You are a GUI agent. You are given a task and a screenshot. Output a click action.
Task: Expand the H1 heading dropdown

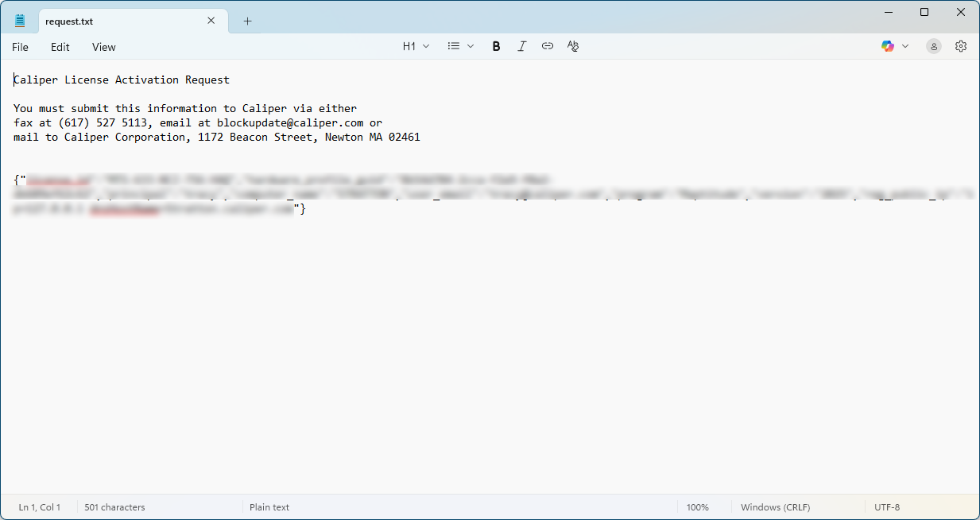pyautogui.click(x=416, y=46)
